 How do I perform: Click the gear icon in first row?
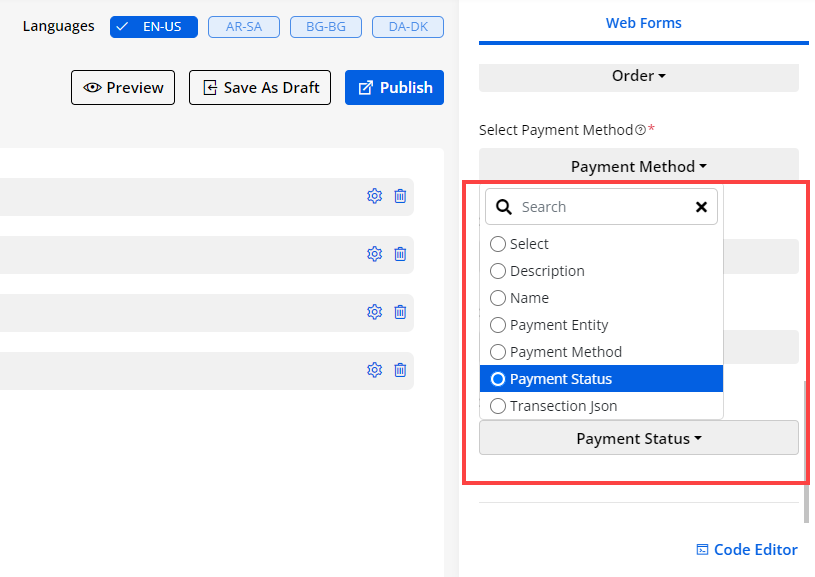coord(374,196)
